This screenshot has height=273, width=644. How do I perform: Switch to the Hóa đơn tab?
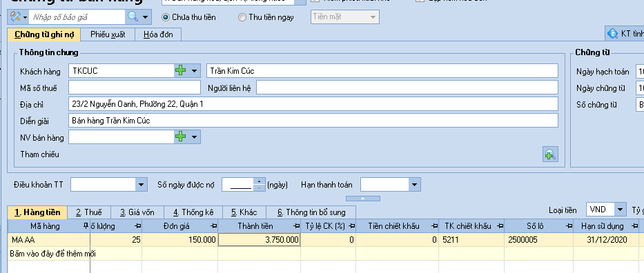[x=158, y=34]
